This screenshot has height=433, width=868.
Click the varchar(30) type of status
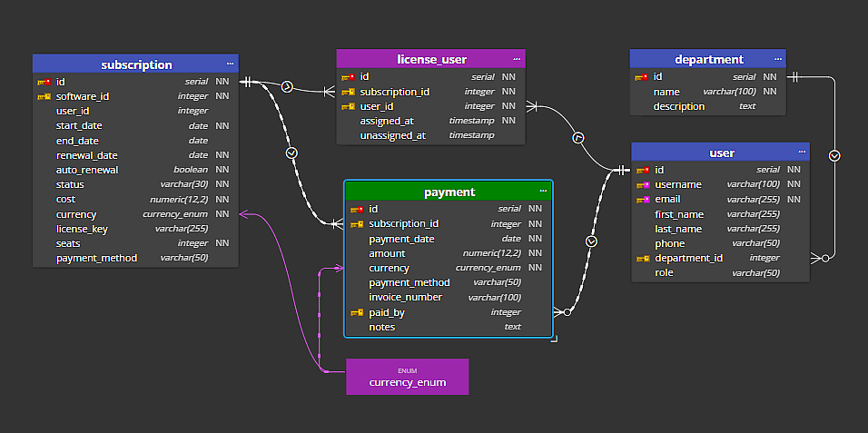pos(183,184)
